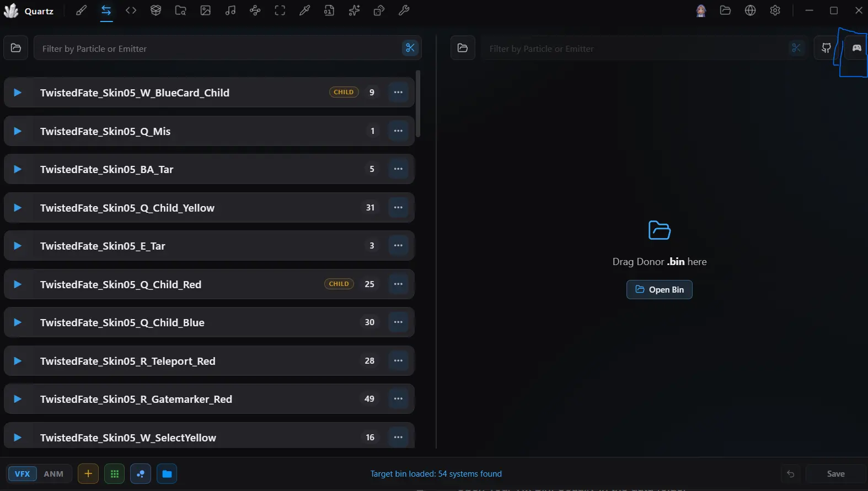
Task: Click the sparkles icon in toolbar
Action: [x=354, y=10]
